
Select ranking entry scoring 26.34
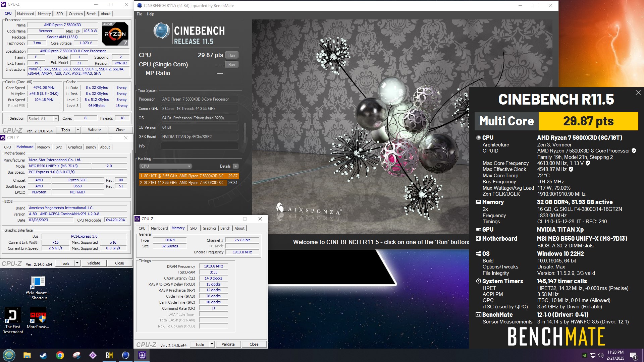tap(189, 183)
